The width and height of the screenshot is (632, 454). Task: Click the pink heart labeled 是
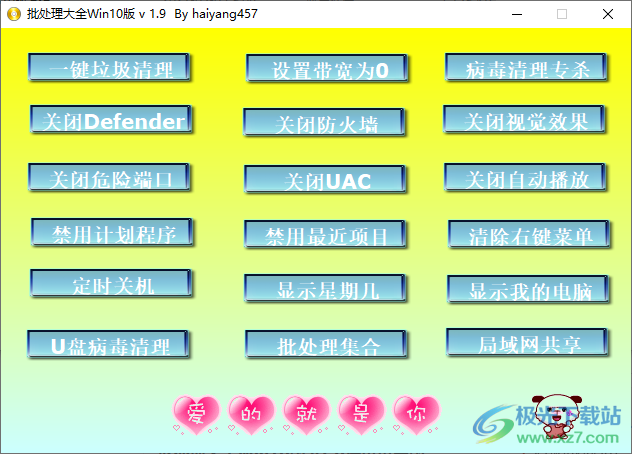[361, 414]
